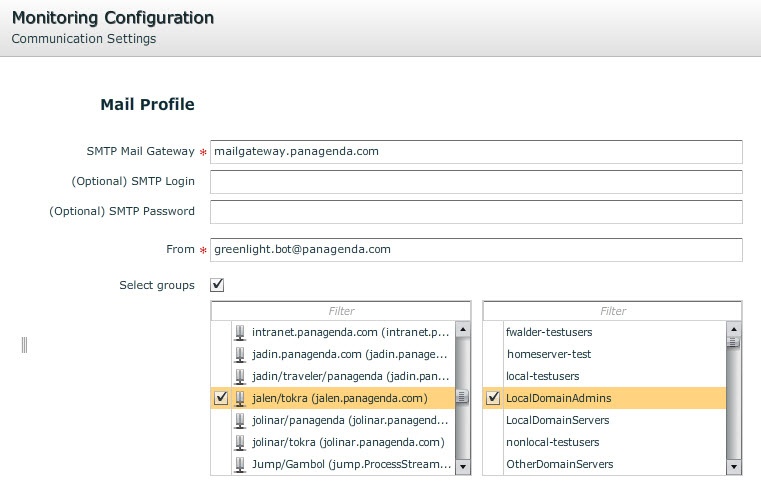This screenshot has height=495, width=761.
Task: Click the panel resize grip on left edge
Action: click(24, 345)
